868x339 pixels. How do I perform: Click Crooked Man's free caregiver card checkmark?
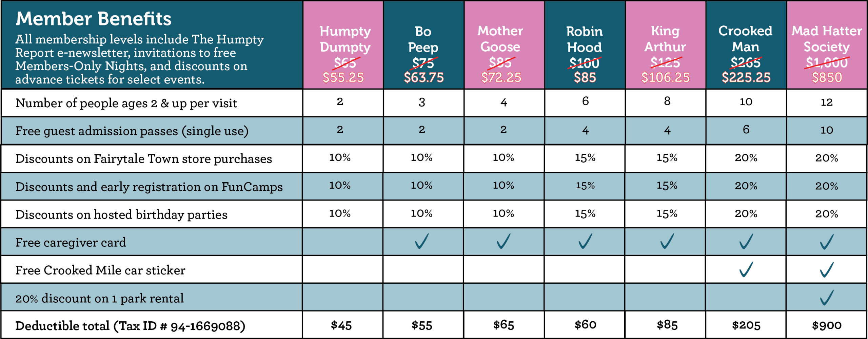tap(746, 242)
